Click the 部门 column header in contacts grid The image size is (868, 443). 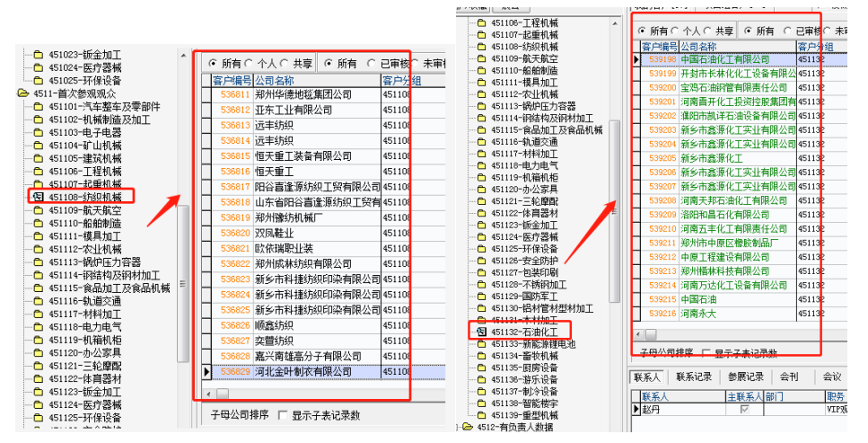pyautogui.click(x=794, y=397)
